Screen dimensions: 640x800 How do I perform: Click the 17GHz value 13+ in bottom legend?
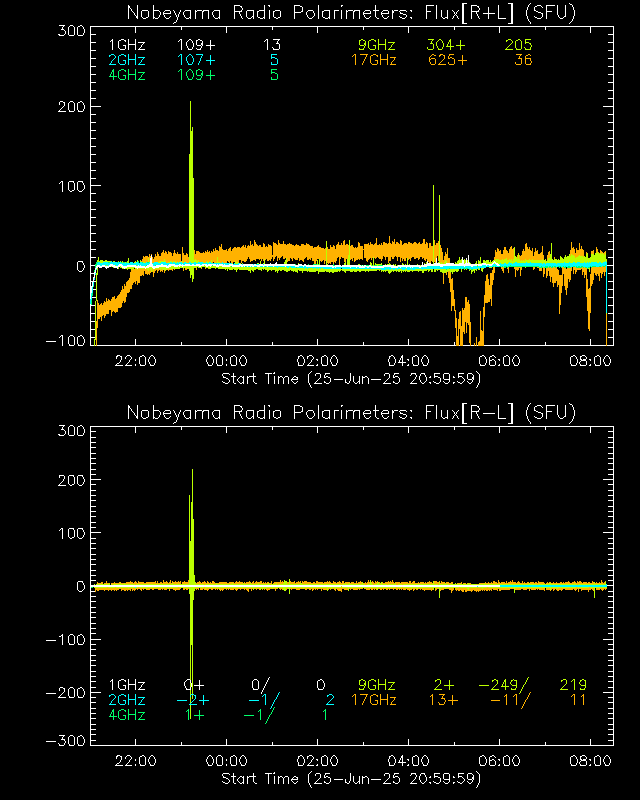(444, 699)
